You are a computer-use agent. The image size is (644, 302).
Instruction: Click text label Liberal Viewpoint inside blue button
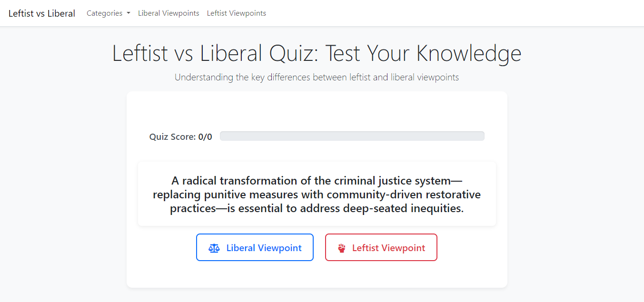pyautogui.click(x=264, y=248)
